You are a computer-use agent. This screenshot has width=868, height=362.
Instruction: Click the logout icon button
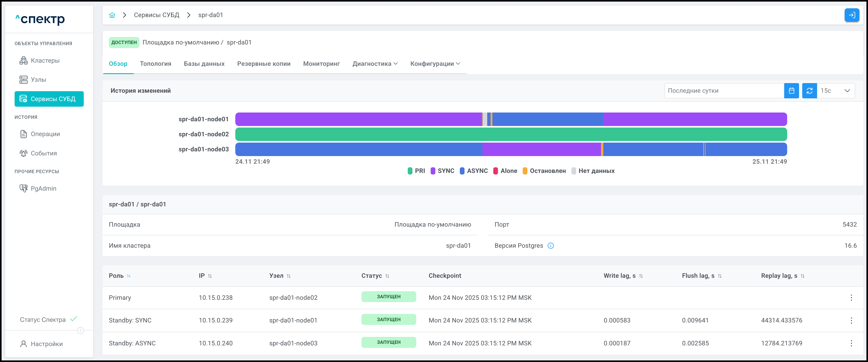click(x=851, y=15)
